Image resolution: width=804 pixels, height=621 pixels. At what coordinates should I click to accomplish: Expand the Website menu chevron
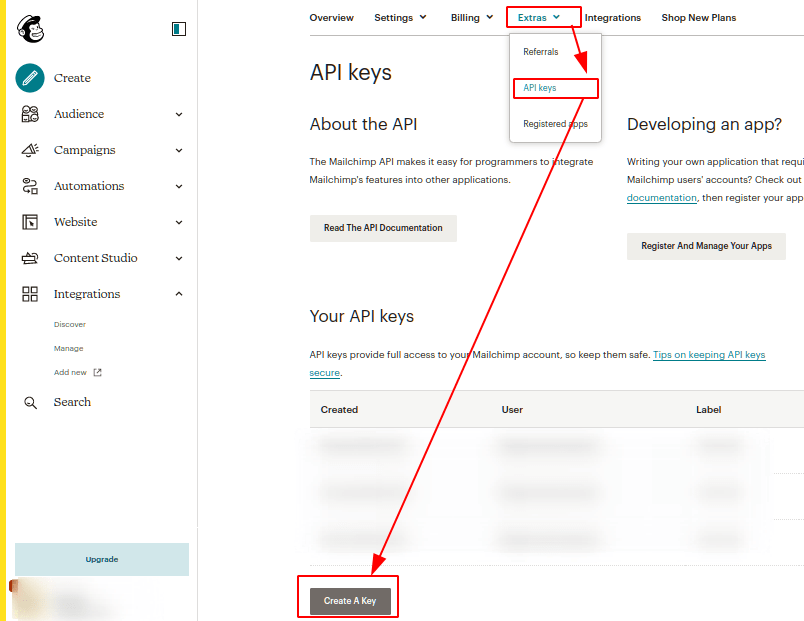(179, 222)
